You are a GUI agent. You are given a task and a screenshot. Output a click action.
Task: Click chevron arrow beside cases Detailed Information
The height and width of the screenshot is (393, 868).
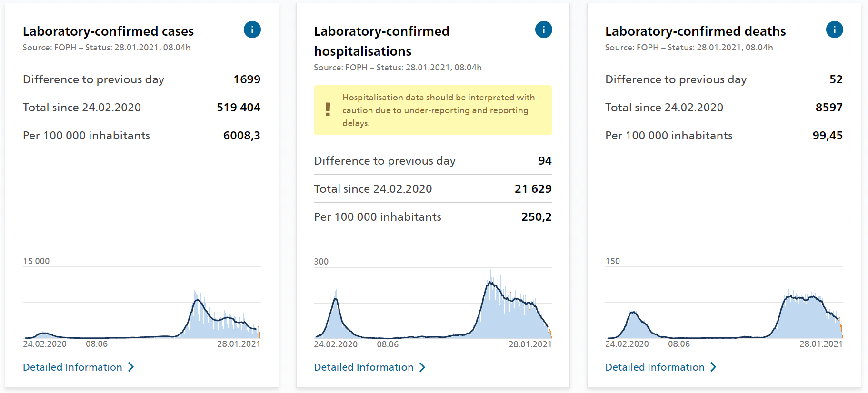pyautogui.click(x=131, y=367)
